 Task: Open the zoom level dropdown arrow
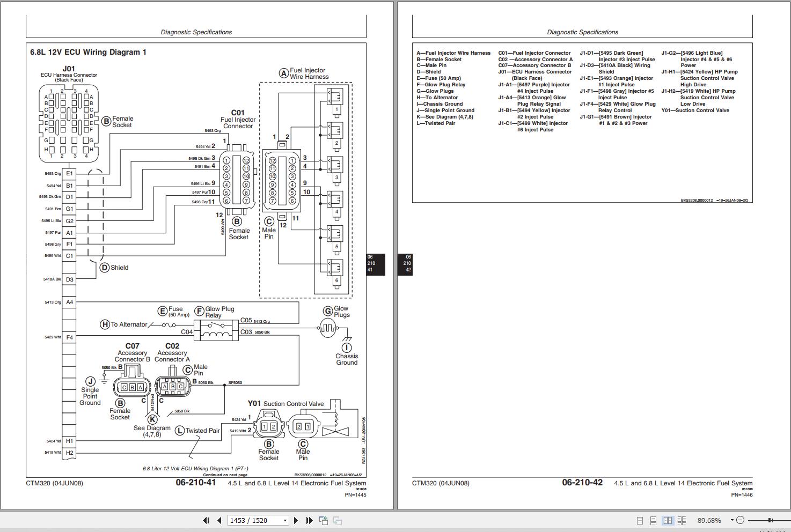click(731, 520)
